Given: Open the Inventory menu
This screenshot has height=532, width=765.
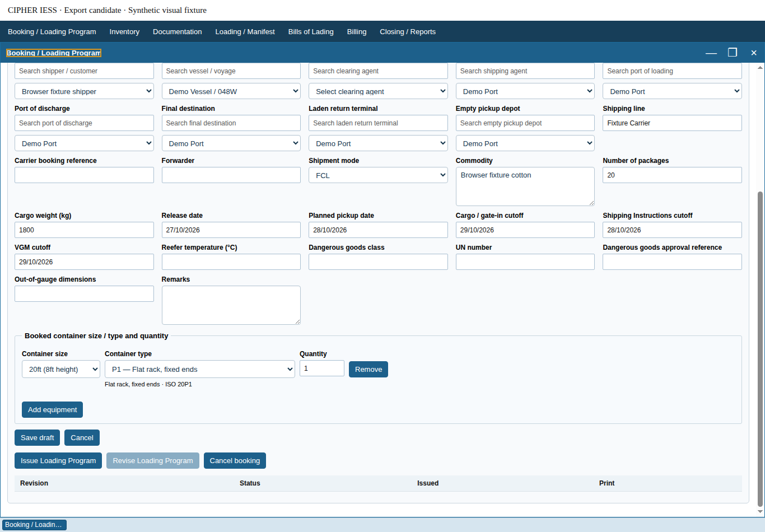Looking at the screenshot, I should click(124, 32).
